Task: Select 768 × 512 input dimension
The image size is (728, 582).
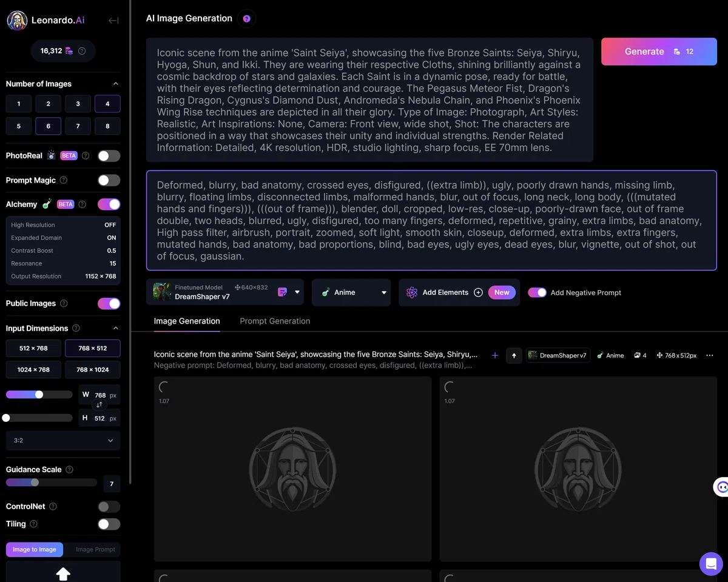Action: [x=92, y=348]
